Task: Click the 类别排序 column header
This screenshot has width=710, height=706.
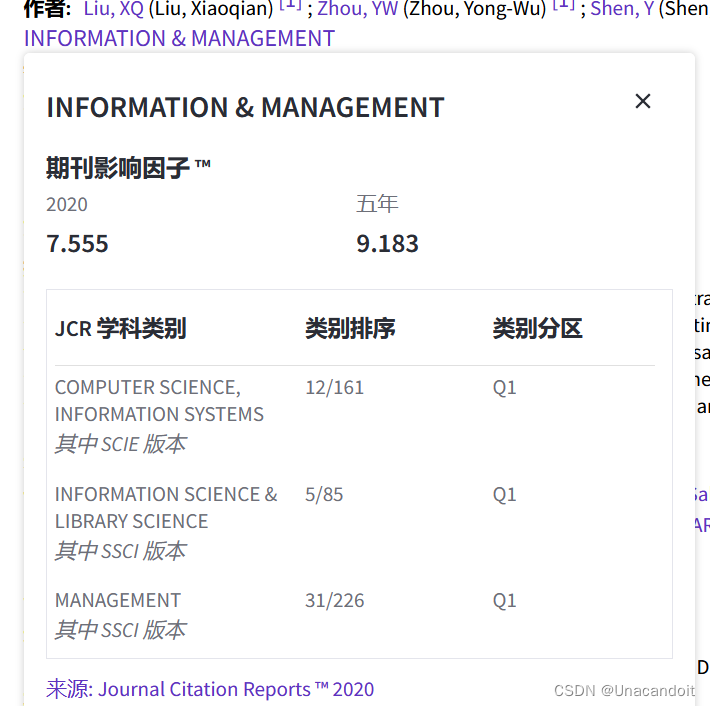Action: [x=350, y=328]
